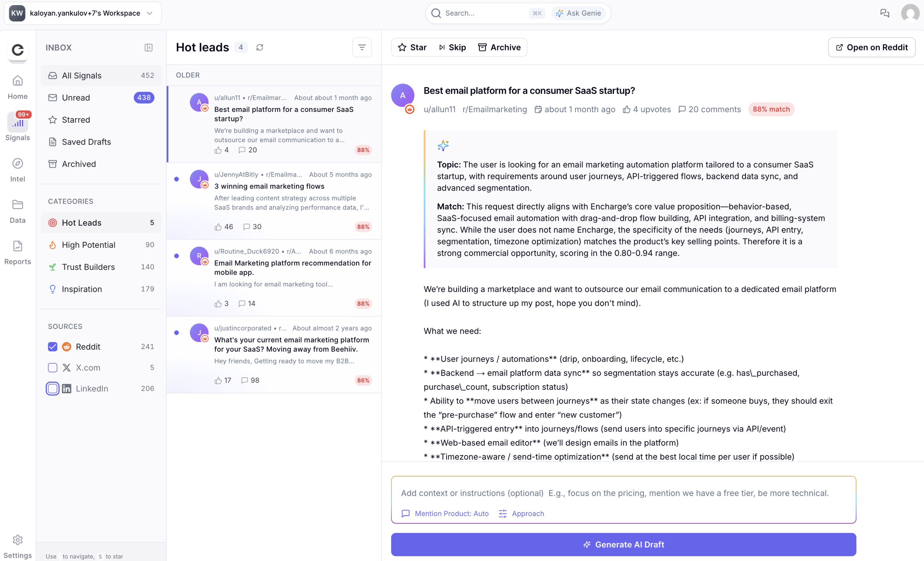
Task: Select the Starred inbox view
Action: pyautogui.click(x=76, y=119)
